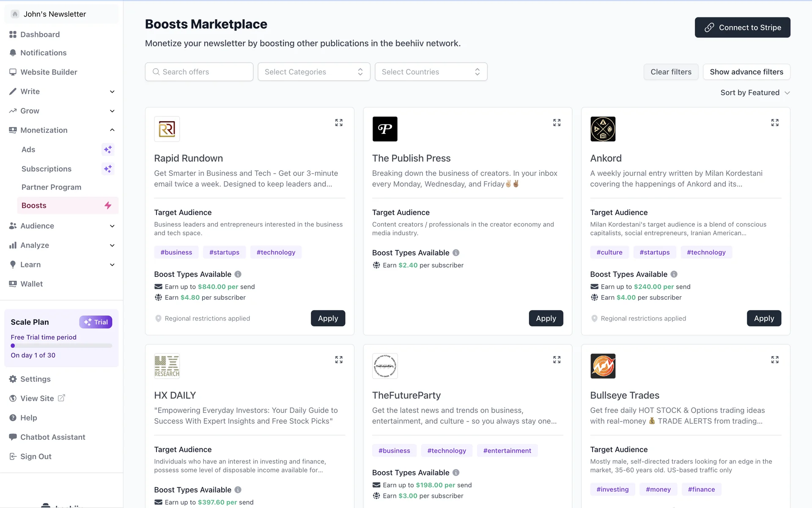Viewport: 812px width, 508px height.
Task: Click the Trial badge on Scale Plan
Action: [x=96, y=322]
